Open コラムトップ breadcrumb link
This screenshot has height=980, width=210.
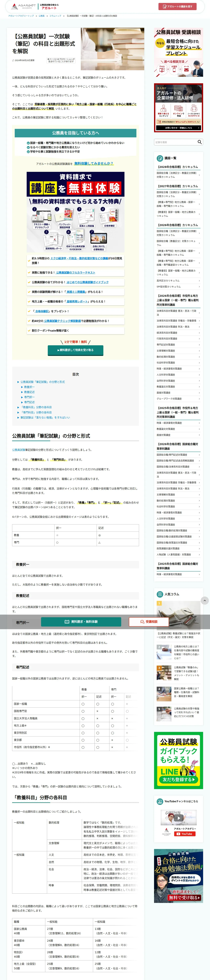click(55, 16)
